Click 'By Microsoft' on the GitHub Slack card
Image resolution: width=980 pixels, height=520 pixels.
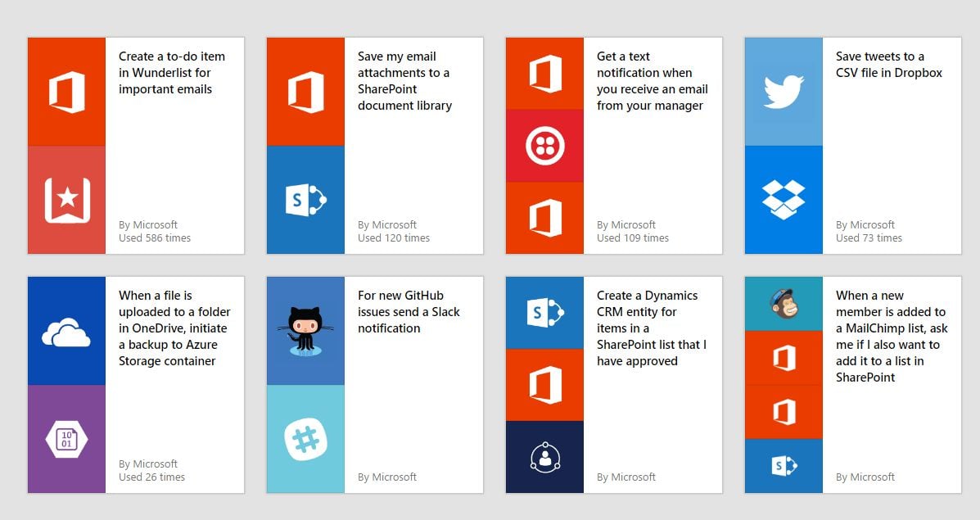tap(387, 477)
